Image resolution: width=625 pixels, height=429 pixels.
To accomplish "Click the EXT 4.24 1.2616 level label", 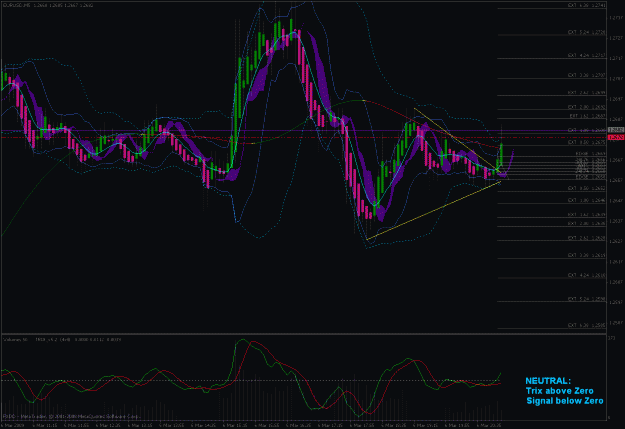I will coord(587,275).
